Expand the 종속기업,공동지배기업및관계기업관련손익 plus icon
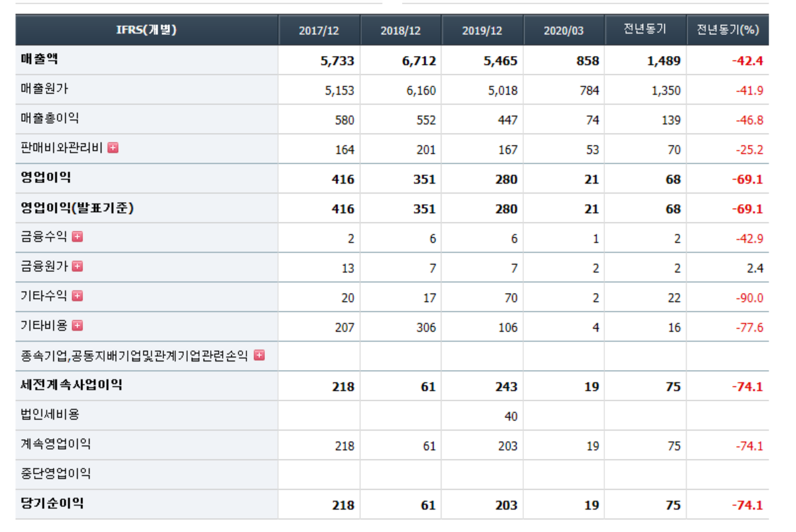The width and height of the screenshot is (796, 532). (x=259, y=355)
